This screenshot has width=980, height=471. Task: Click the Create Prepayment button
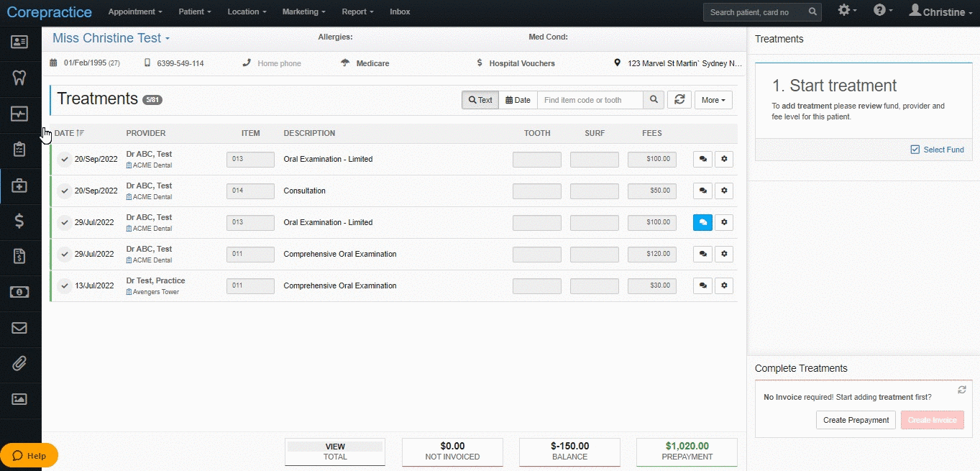pos(856,420)
